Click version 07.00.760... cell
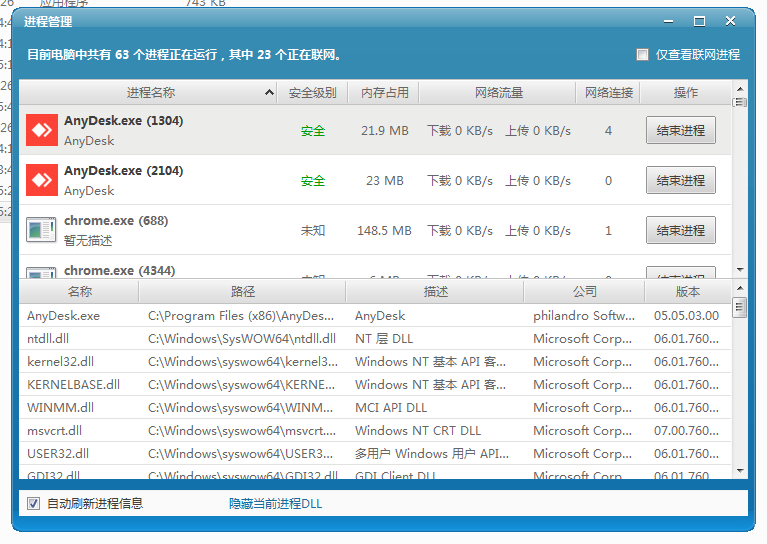Viewport: 767px width, 544px height. coord(686,431)
